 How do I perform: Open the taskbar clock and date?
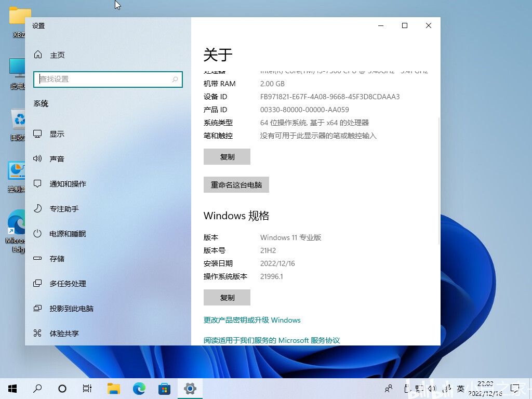[485, 389]
